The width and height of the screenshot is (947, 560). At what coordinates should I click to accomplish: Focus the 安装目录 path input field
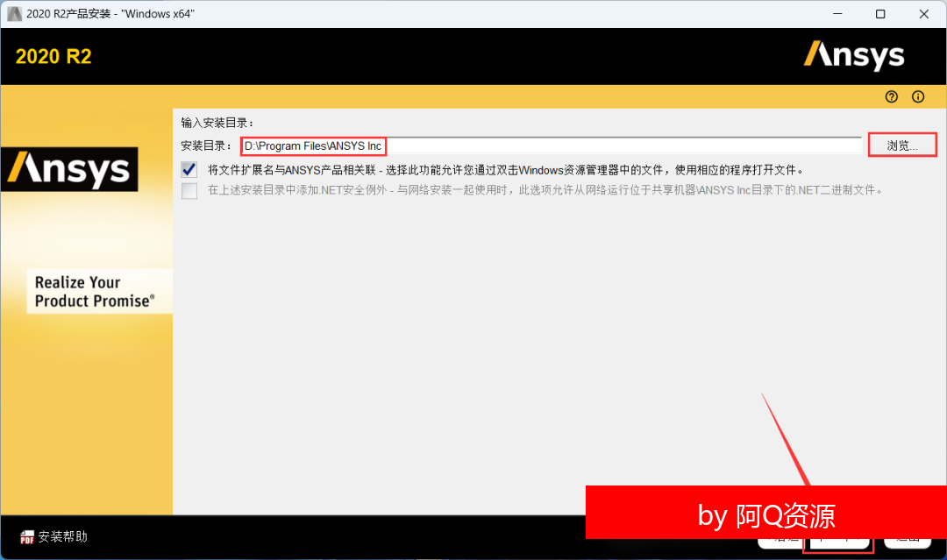pyautogui.click(x=551, y=146)
